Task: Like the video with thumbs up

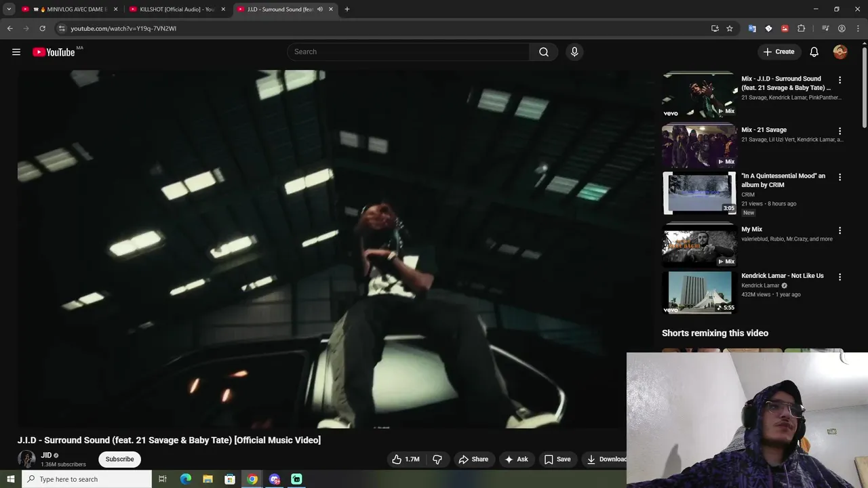Action: click(406, 459)
